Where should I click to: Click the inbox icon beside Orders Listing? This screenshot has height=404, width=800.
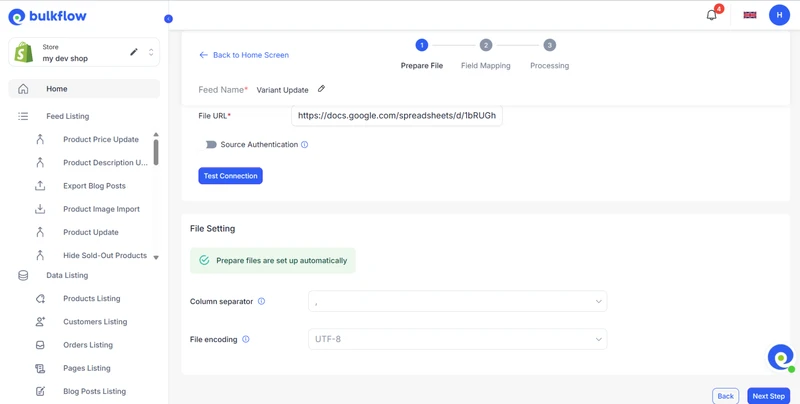(40, 345)
